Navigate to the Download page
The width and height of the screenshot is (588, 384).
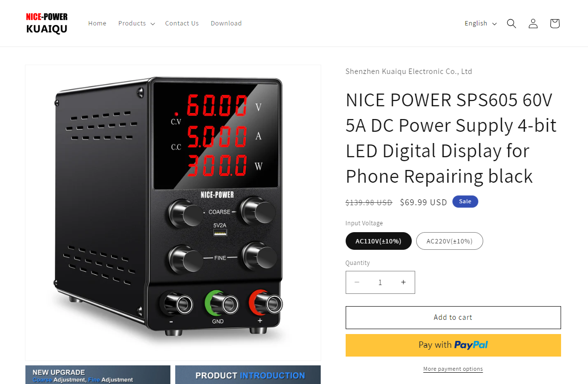(x=226, y=24)
